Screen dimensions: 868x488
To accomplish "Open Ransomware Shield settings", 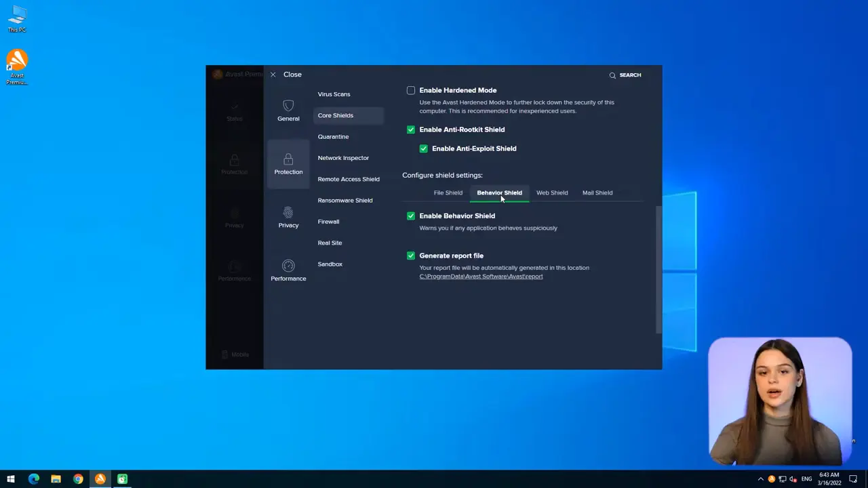I will (x=345, y=201).
